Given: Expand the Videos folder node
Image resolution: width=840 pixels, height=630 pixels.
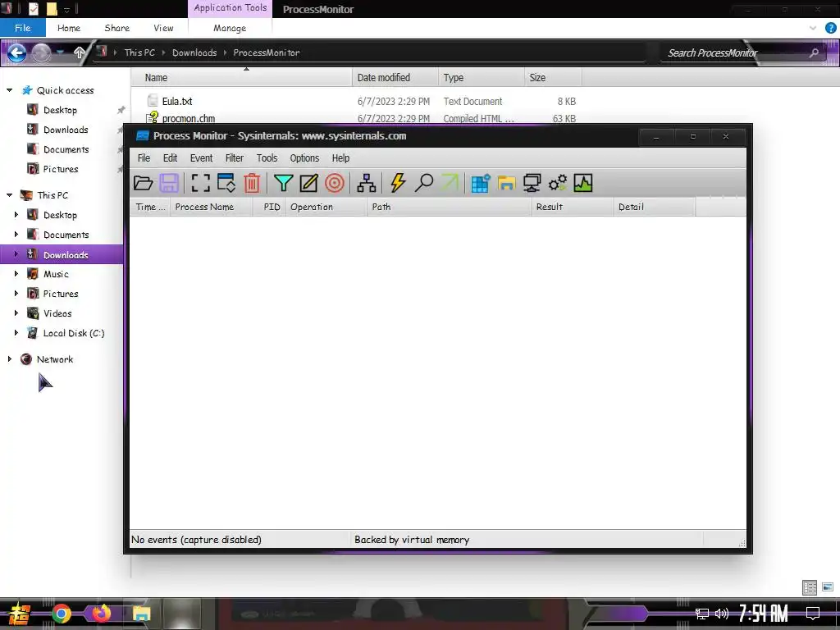Looking at the screenshot, I should pos(16,313).
